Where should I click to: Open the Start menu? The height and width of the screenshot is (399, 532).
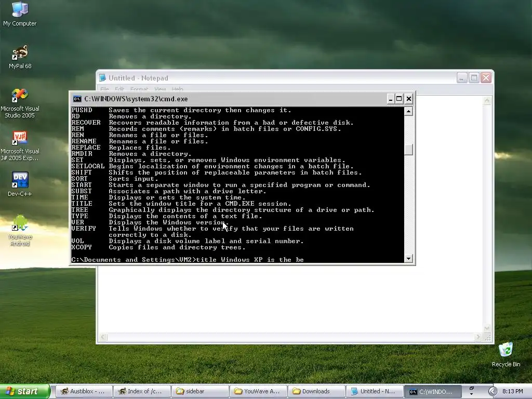point(25,391)
